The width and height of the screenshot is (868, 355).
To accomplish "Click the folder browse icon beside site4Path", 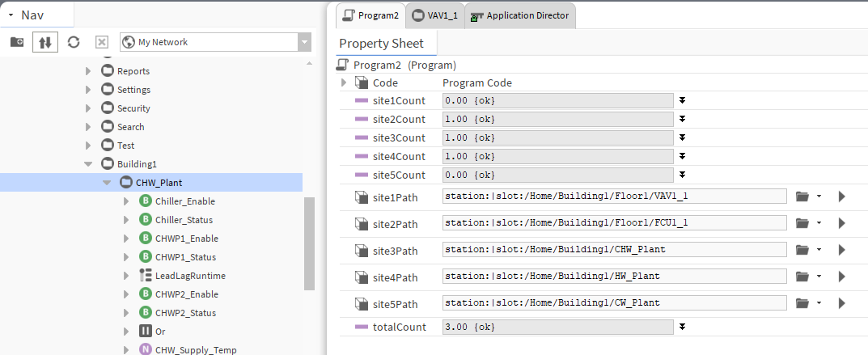I will pyautogui.click(x=802, y=277).
